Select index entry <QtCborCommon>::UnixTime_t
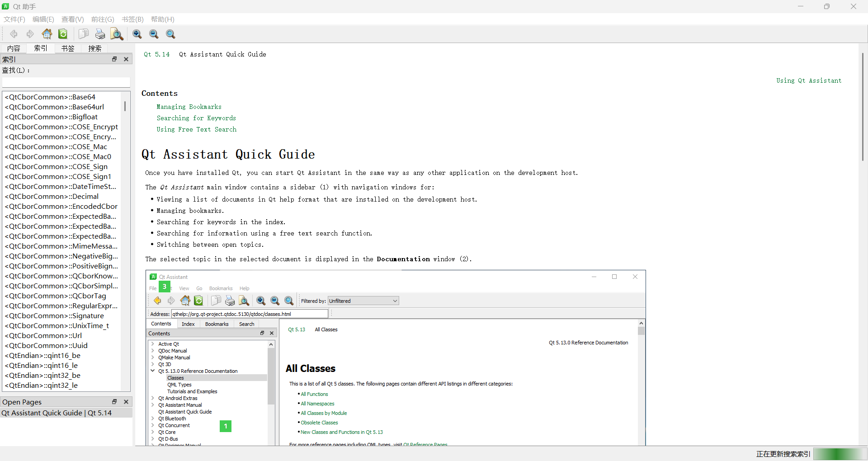 point(62,325)
